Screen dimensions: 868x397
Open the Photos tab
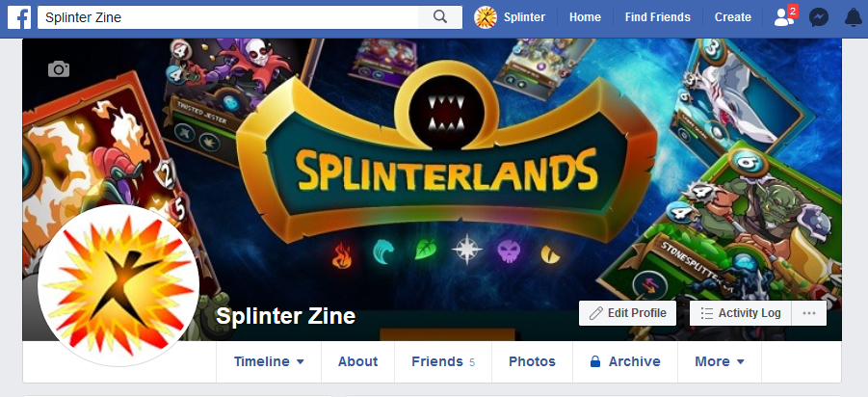532,361
